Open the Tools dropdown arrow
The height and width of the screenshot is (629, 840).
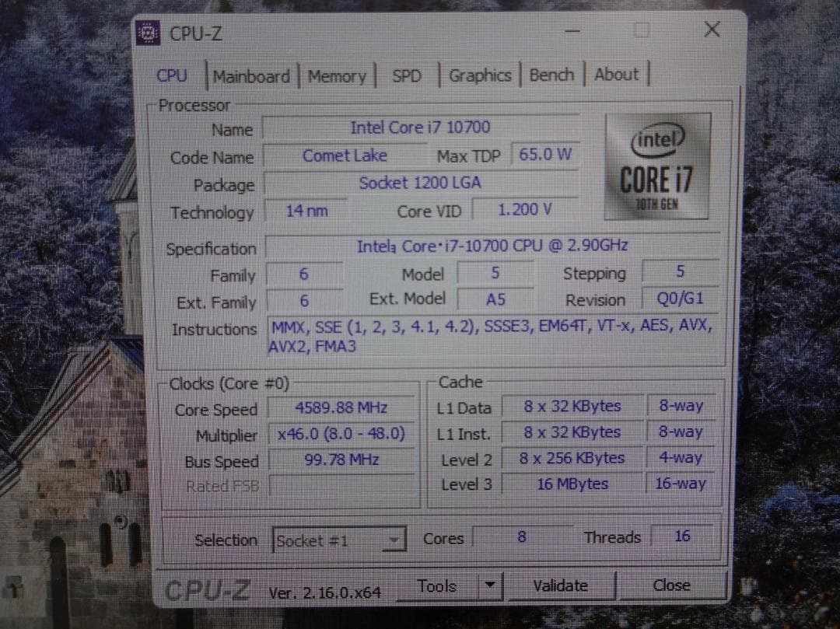click(490, 585)
